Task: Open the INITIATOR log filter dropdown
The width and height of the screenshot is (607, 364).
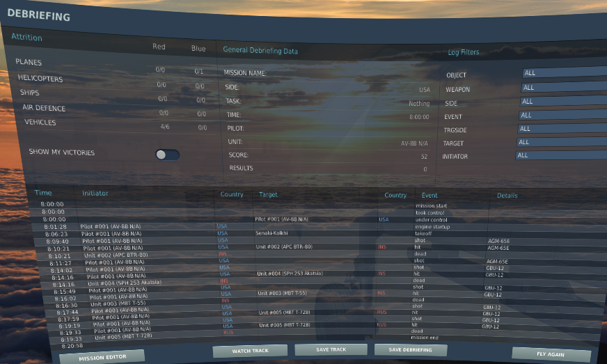Action: 561,155
